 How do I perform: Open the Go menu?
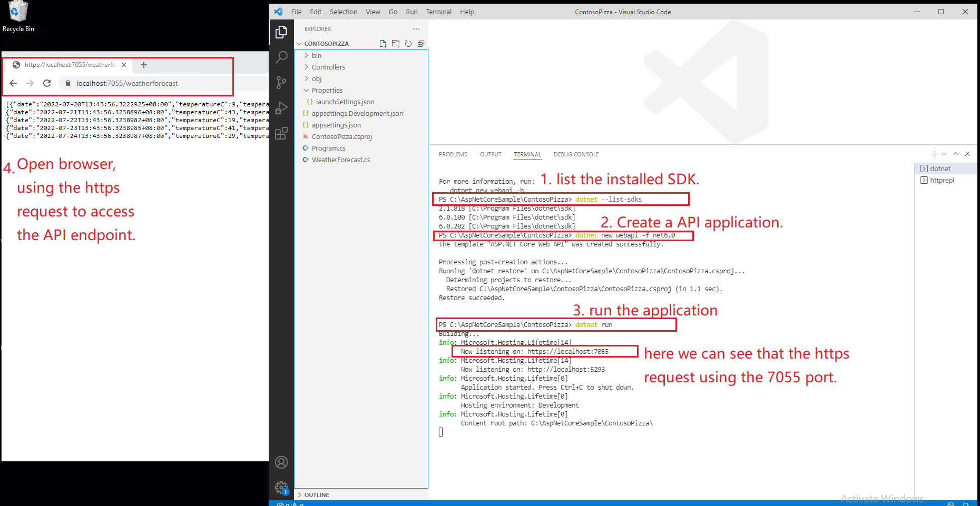393,12
